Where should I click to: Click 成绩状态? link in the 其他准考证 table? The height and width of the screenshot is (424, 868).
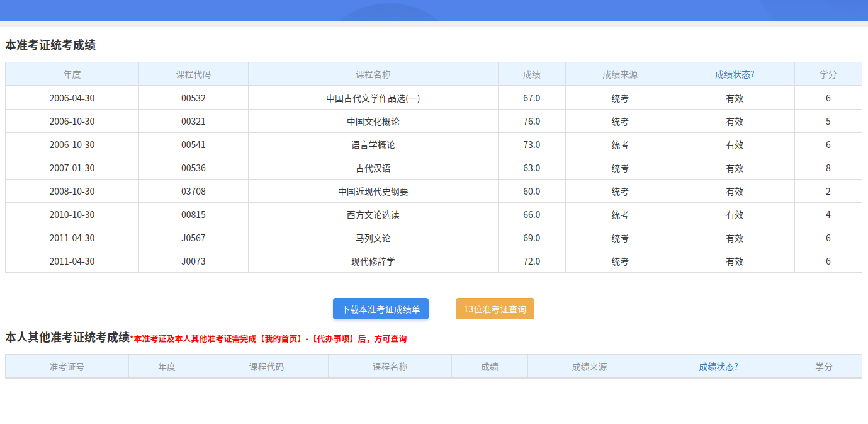(718, 367)
